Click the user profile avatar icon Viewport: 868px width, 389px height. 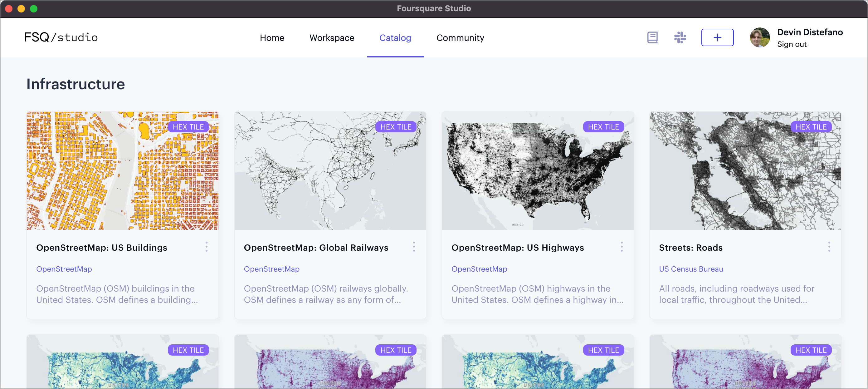click(x=760, y=37)
